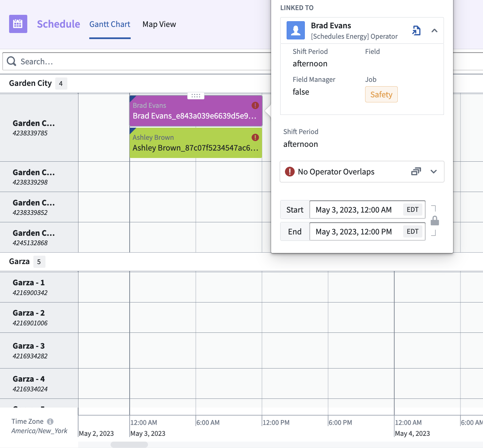Click the End date input field
Viewport: 483px width, 448px height.
[367, 231]
